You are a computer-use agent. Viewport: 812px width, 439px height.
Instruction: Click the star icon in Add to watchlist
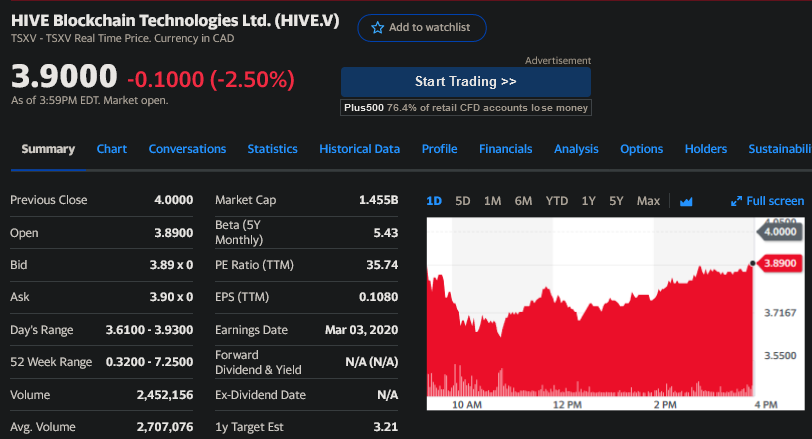pyautogui.click(x=378, y=27)
